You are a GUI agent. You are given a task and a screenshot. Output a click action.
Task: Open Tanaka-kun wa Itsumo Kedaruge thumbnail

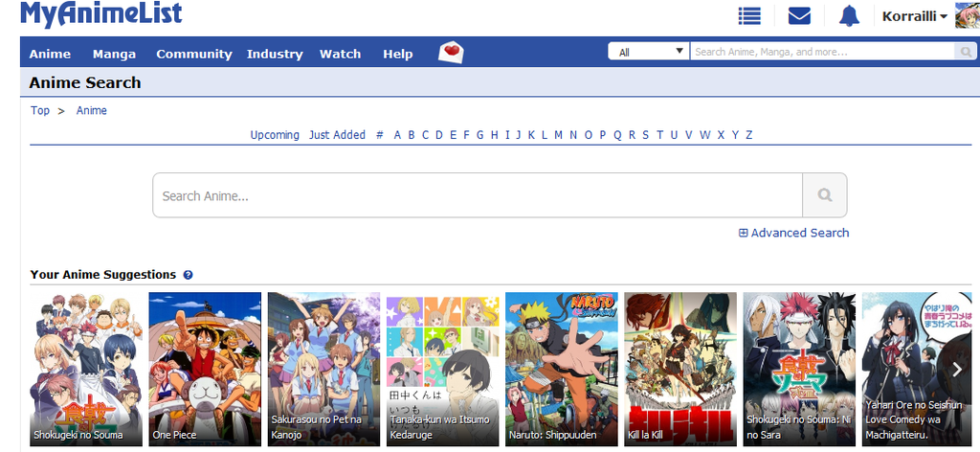[442, 370]
